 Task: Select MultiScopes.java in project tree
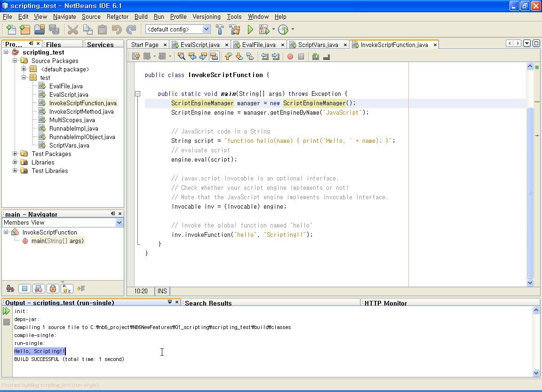72,120
